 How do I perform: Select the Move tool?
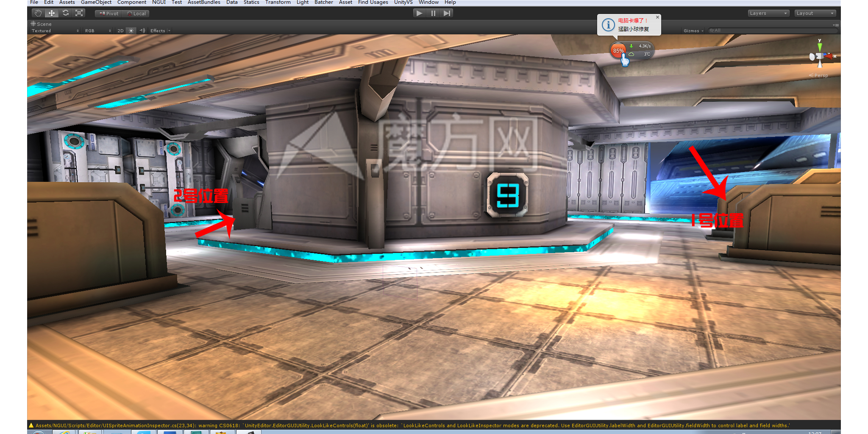(52, 13)
